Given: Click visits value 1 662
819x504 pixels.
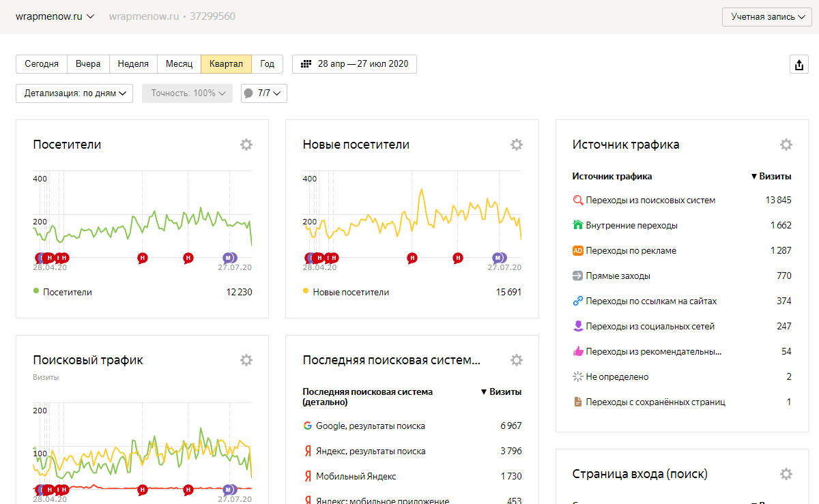Looking at the screenshot, I should tap(781, 225).
